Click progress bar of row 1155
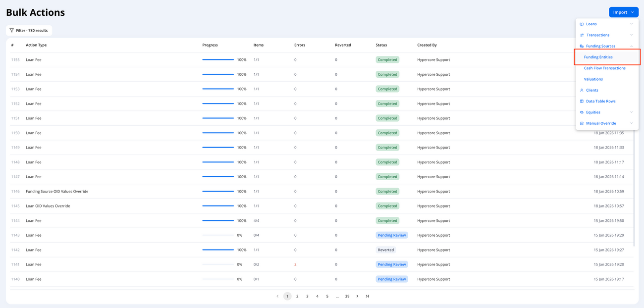 (218, 60)
